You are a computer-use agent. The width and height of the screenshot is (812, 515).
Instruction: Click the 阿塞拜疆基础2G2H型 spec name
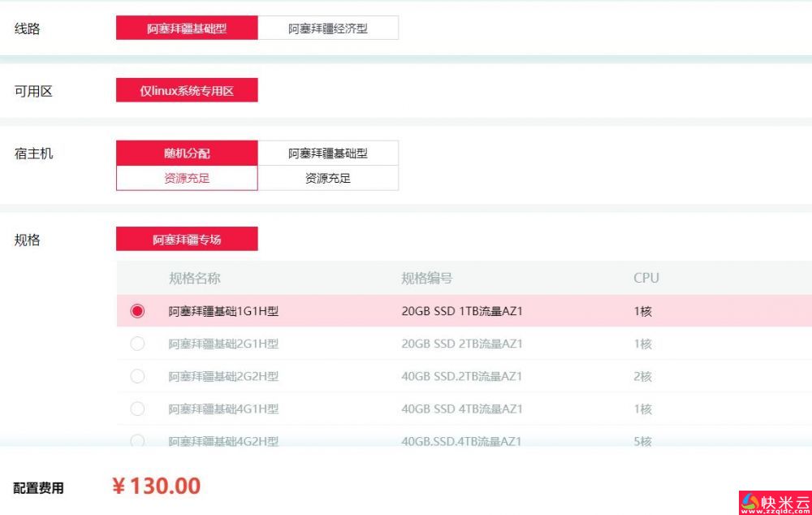pos(224,376)
